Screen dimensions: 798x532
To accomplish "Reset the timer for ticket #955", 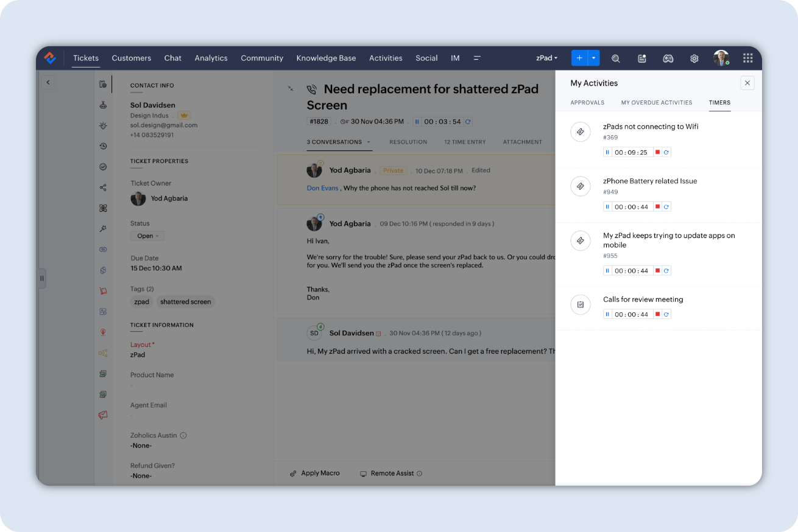I will click(x=666, y=271).
